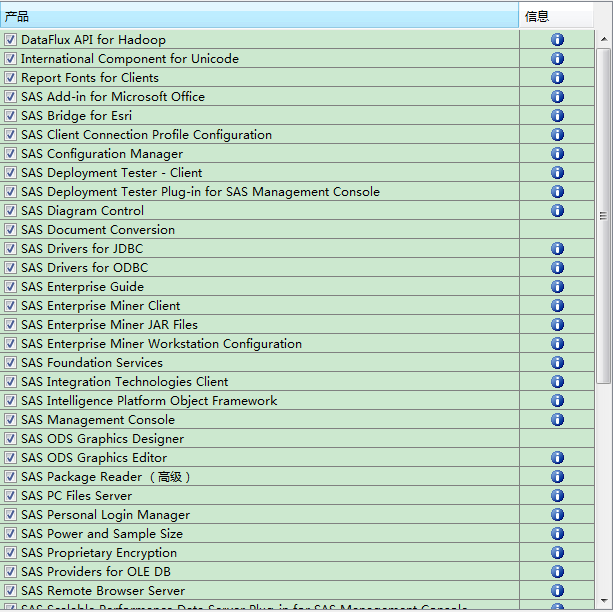Show info for SAS Enterprise Miner Client

(x=557, y=305)
